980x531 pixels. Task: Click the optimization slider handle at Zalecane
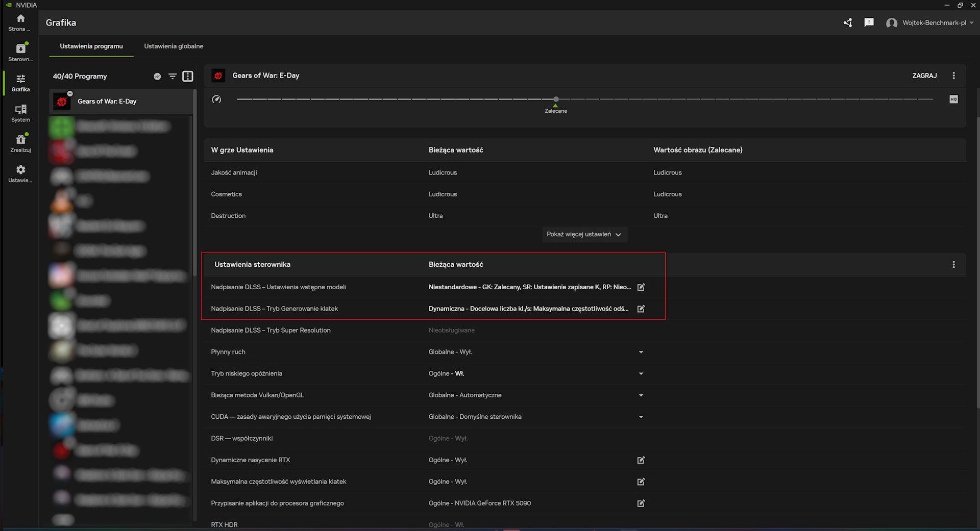pyautogui.click(x=556, y=99)
